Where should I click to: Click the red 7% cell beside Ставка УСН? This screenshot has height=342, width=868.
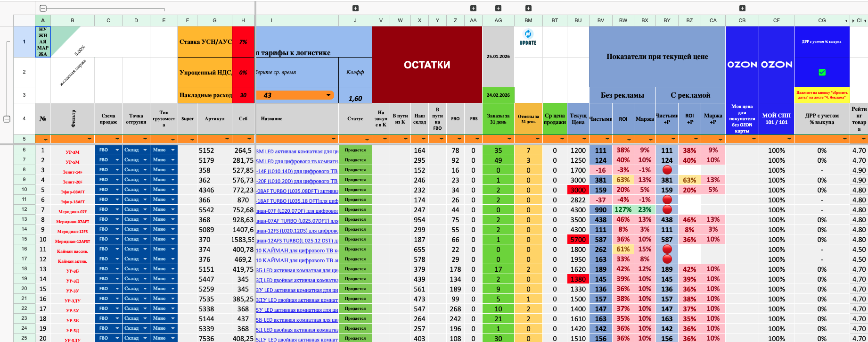pos(243,42)
